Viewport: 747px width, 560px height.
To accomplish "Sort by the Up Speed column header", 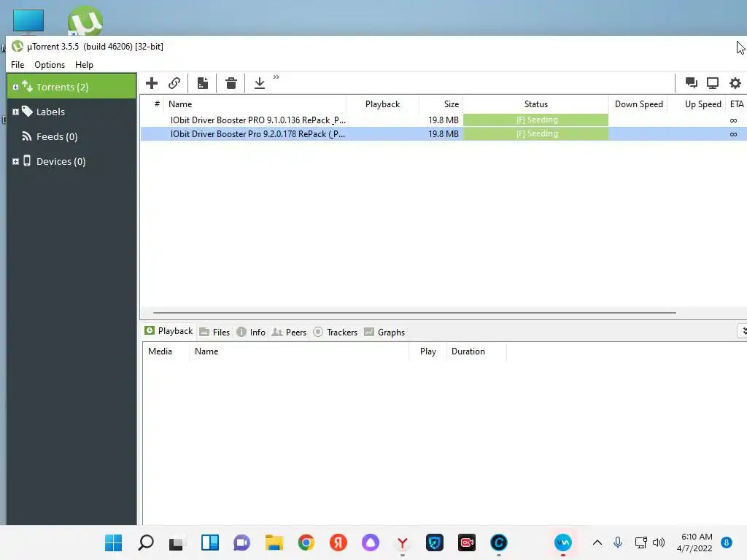I will (697, 104).
